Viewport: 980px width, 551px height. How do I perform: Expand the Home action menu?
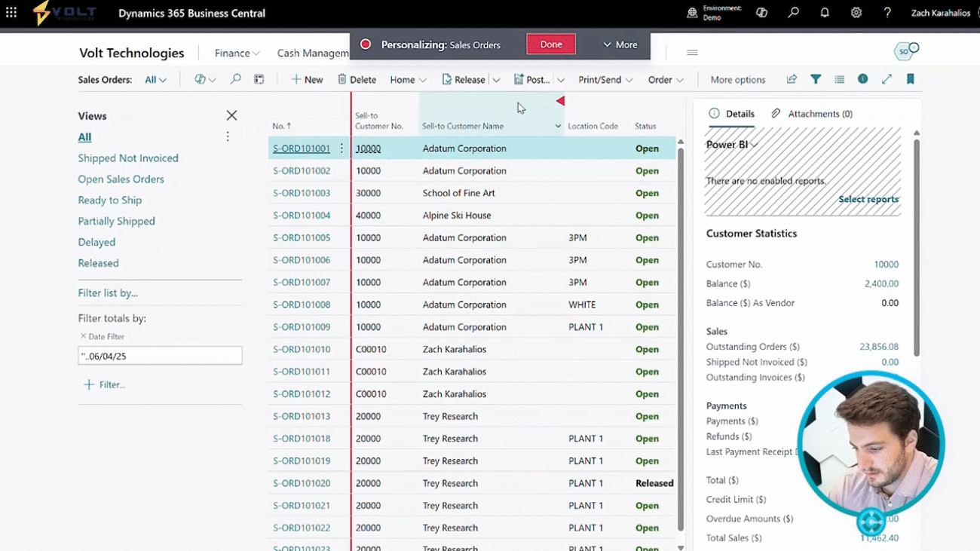tap(408, 80)
